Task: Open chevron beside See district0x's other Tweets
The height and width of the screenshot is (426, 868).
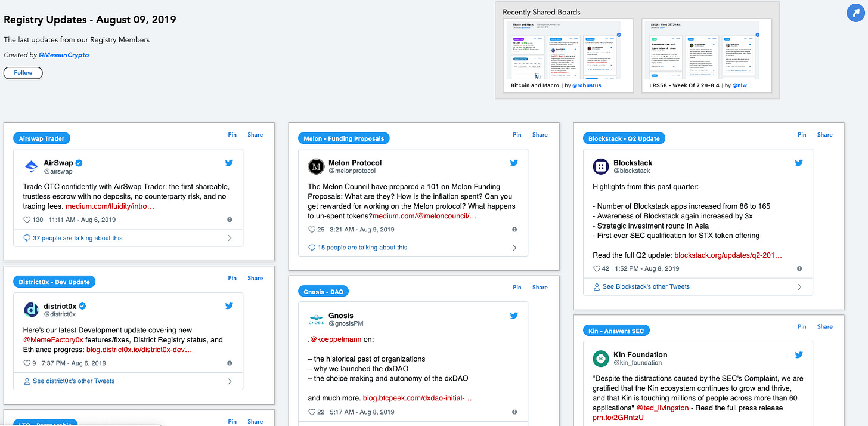Action: click(x=230, y=381)
